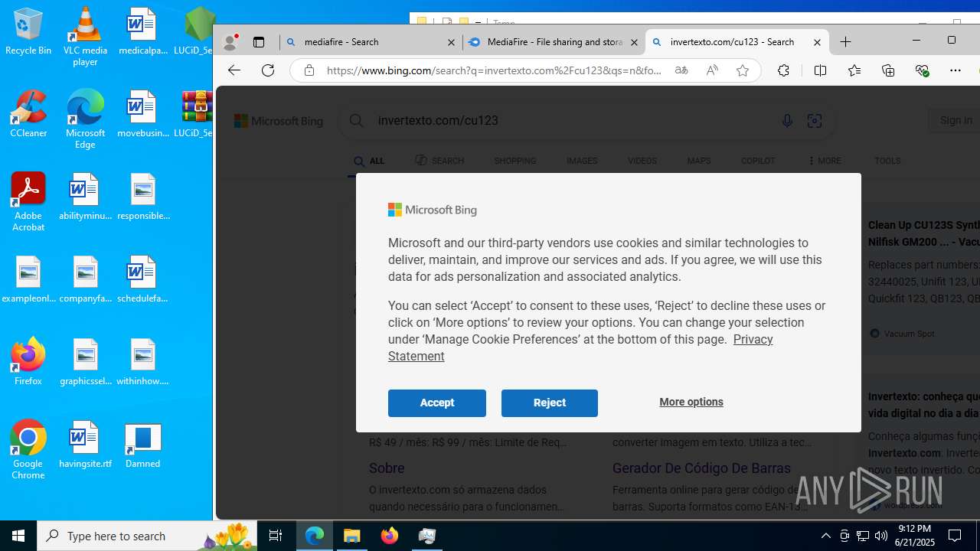Image resolution: width=980 pixels, height=551 pixels.
Task: Open Favorites list icon in toolbar
Action: click(x=854, y=70)
